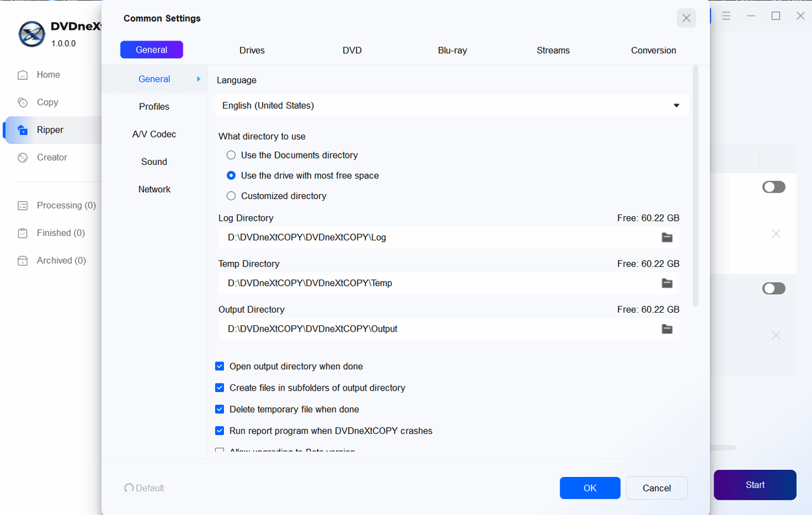Select Profiles in settings side list
The width and height of the screenshot is (812, 515).
tap(154, 107)
